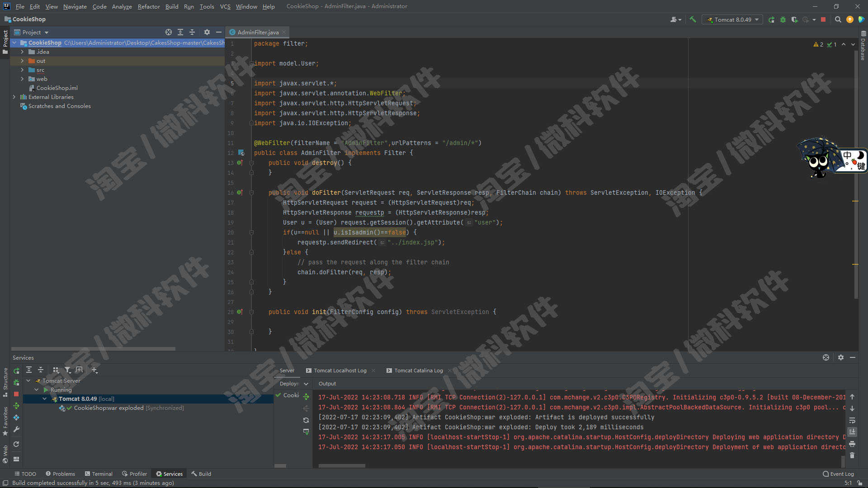Screen dimensions: 868x488
Task: Toggle tool window quick access in status bar corner
Action: [5, 483]
